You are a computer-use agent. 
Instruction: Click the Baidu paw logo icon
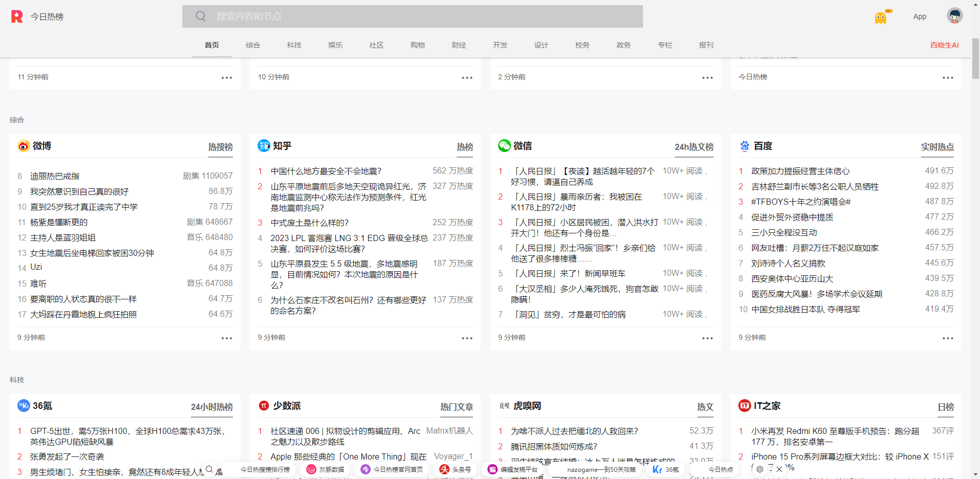744,146
